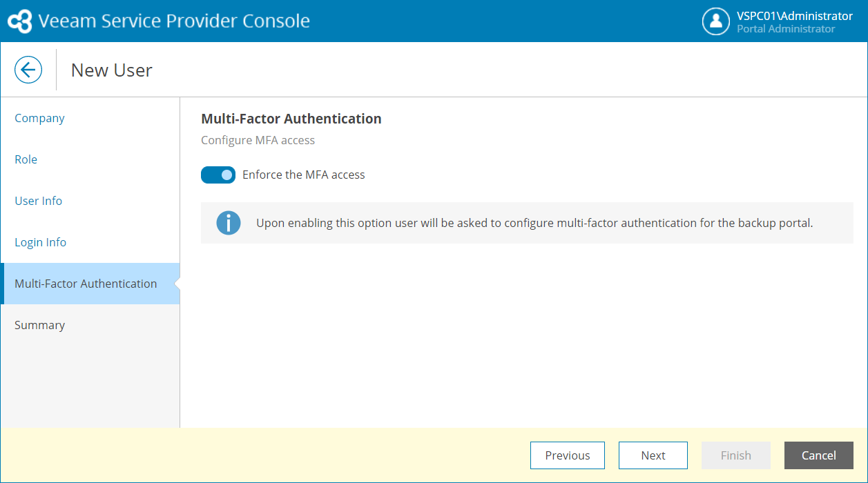Click the back arrow icon

[x=28, y=70]
